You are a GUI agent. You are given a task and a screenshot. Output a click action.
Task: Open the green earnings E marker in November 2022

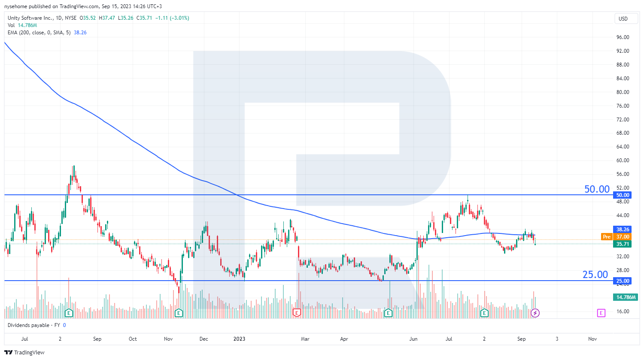pyautogui.click(x=179, y=313)
